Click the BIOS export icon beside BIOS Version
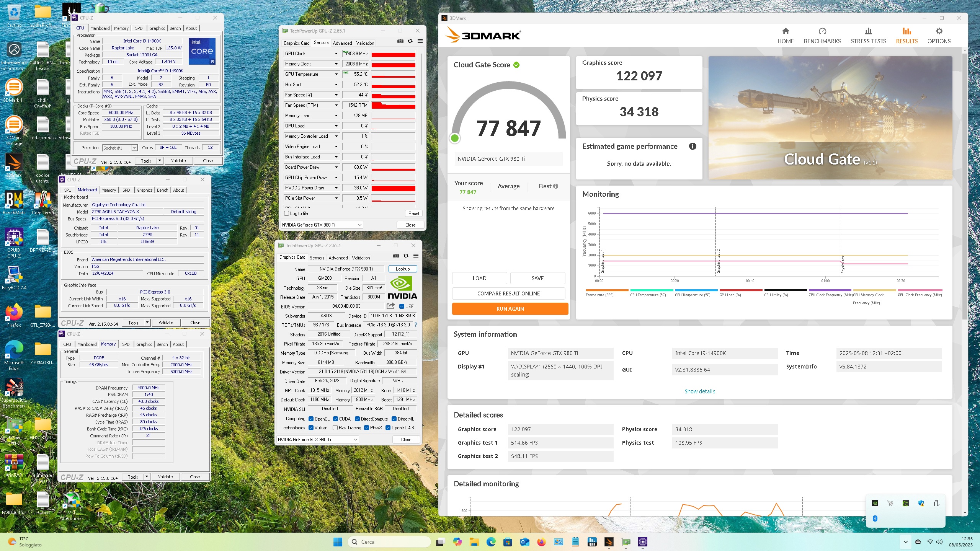This screenshot has height=551, width=980. point(390,306)
